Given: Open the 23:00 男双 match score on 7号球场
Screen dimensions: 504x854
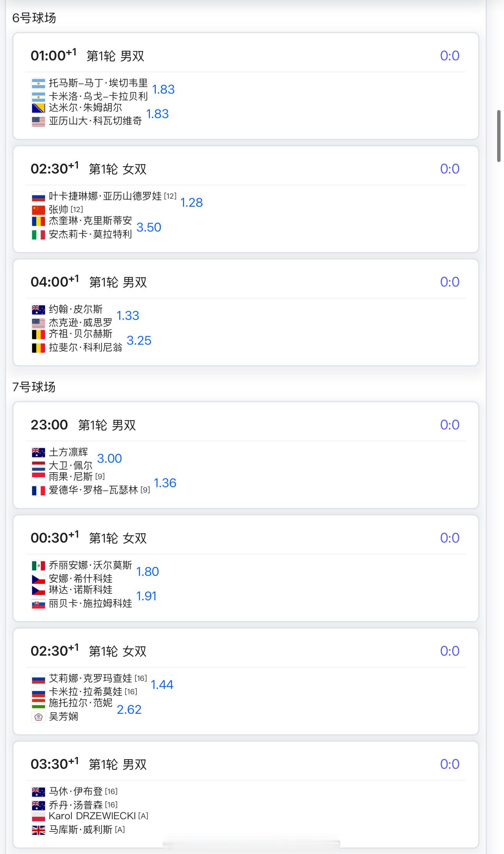Looking at the screenshot, I should coord(450,425).
